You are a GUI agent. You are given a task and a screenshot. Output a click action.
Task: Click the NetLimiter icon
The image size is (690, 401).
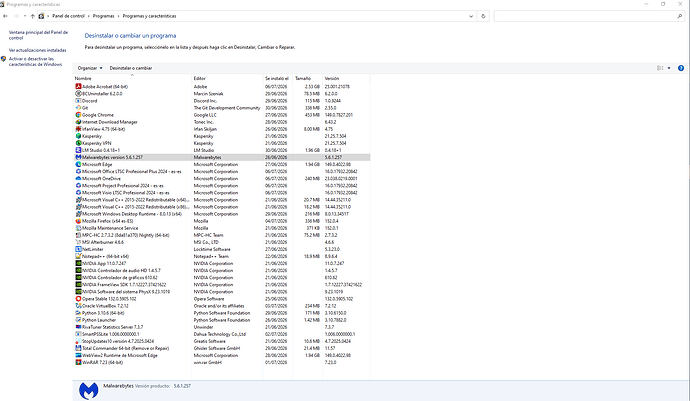coord(78,249)
